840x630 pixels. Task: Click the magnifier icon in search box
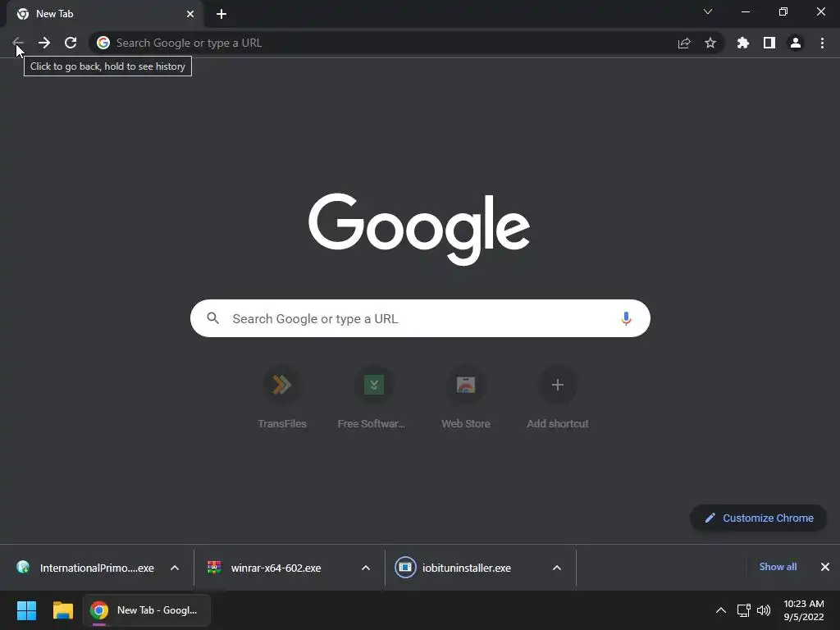(x=212, y=318)
